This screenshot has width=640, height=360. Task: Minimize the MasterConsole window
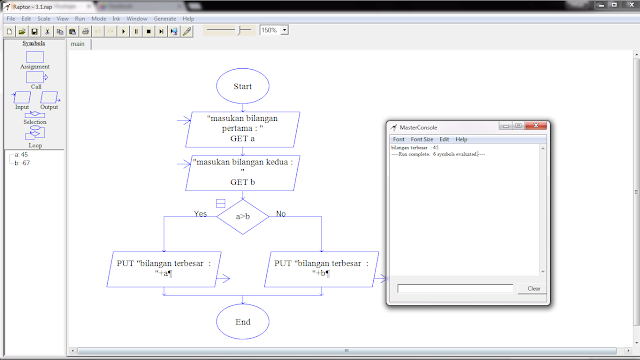pos(505,126)
